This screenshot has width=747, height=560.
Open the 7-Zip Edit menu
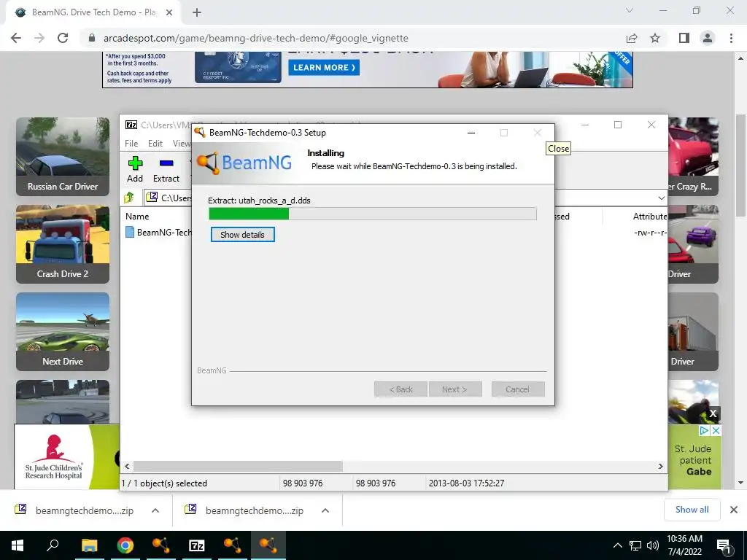155,144
